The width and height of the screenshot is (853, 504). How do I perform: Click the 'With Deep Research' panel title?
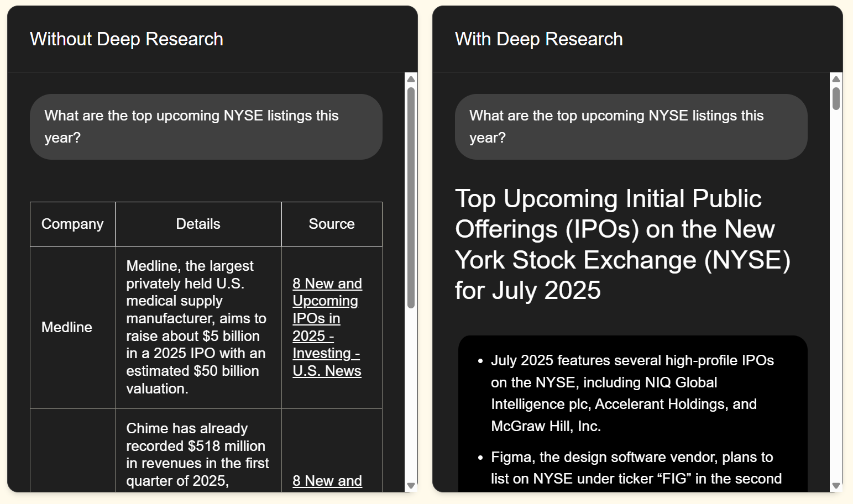[539, 39]
